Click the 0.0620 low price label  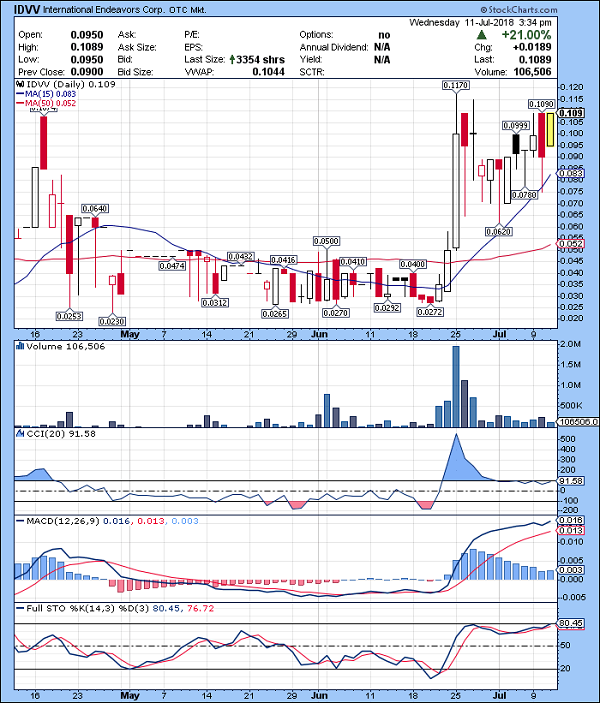click(x=498, y=232)
